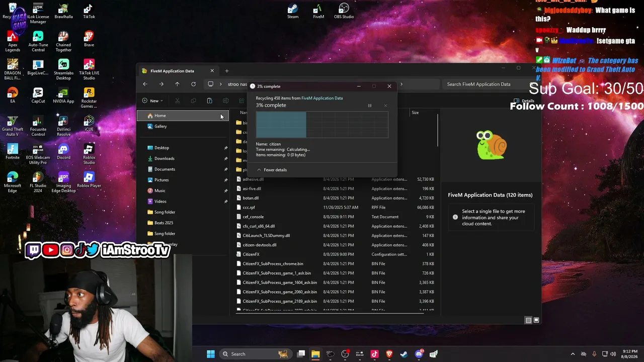Follow the FiveM Application Data link in dialog

pyautogui.click(x=322, y=98)
